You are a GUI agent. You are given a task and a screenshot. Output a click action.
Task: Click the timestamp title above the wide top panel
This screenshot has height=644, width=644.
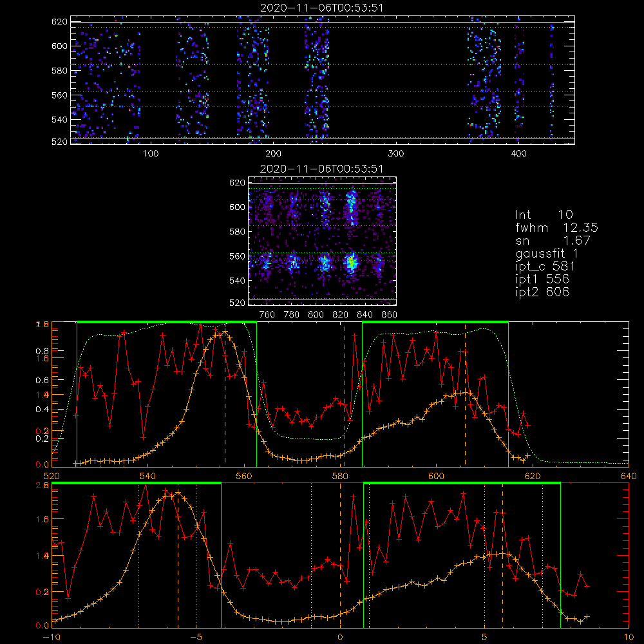322,8
